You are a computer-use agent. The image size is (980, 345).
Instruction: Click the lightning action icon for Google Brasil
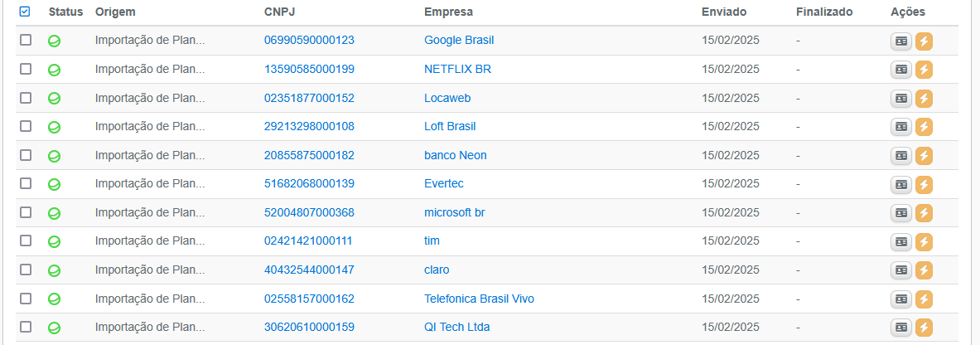pos(924,41)
